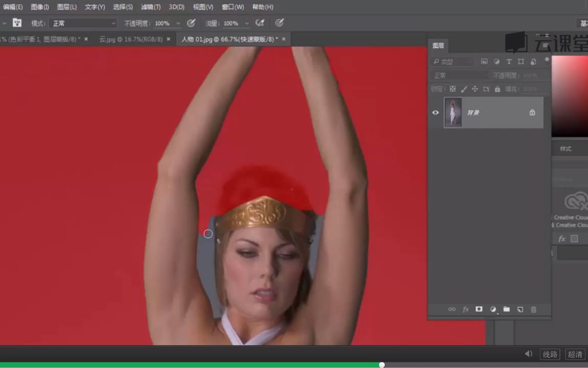Hide the 背景 layer with eye icon

435,113
